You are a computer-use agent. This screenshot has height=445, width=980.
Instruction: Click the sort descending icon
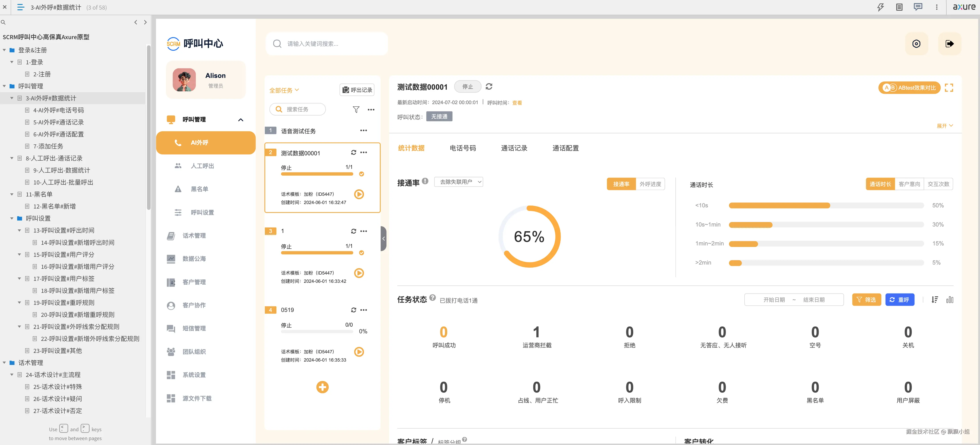935,299
